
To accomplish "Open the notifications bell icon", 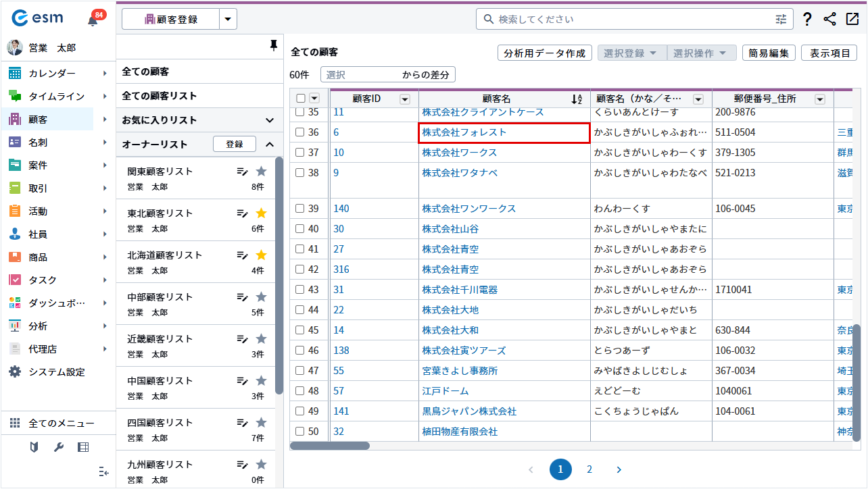I will coord(93,20).
